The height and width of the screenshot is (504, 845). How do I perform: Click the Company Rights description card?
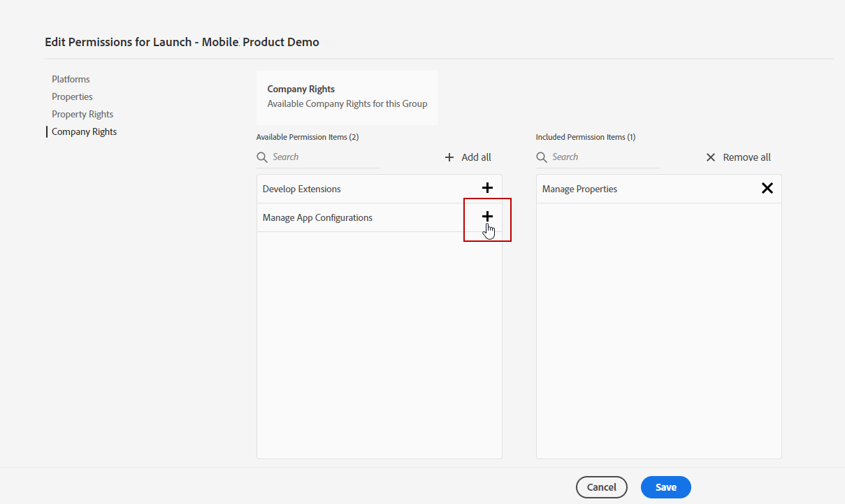coord(347,97)
